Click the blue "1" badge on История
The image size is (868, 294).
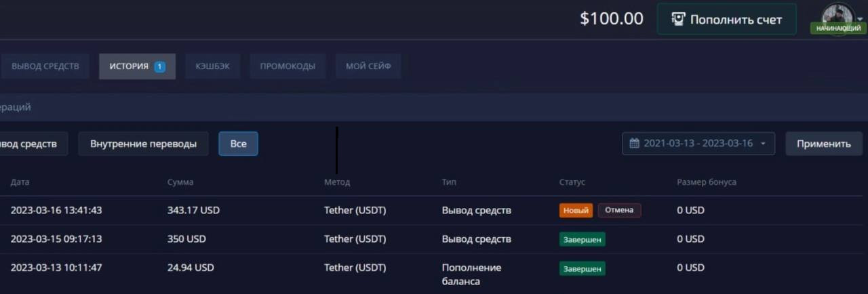(159, 66)
